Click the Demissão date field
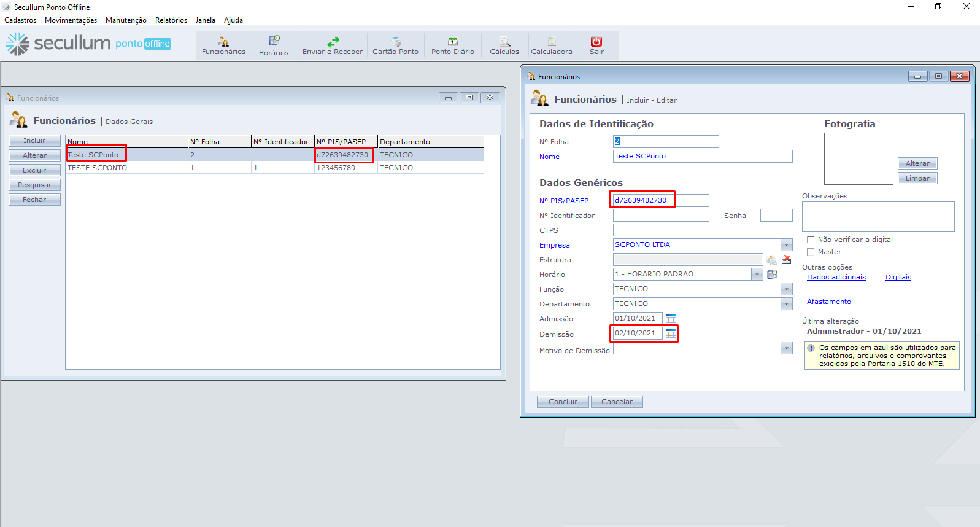 click(x=638, y=333)
